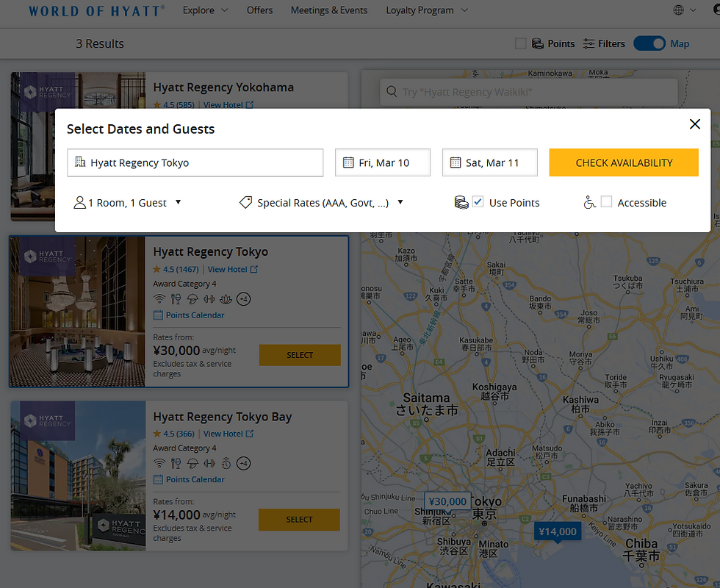This screenshot has width=720, height=588.
Task: Click the Hyatt Regency Tokyo Bay hotel name
Action: (223, 417)
